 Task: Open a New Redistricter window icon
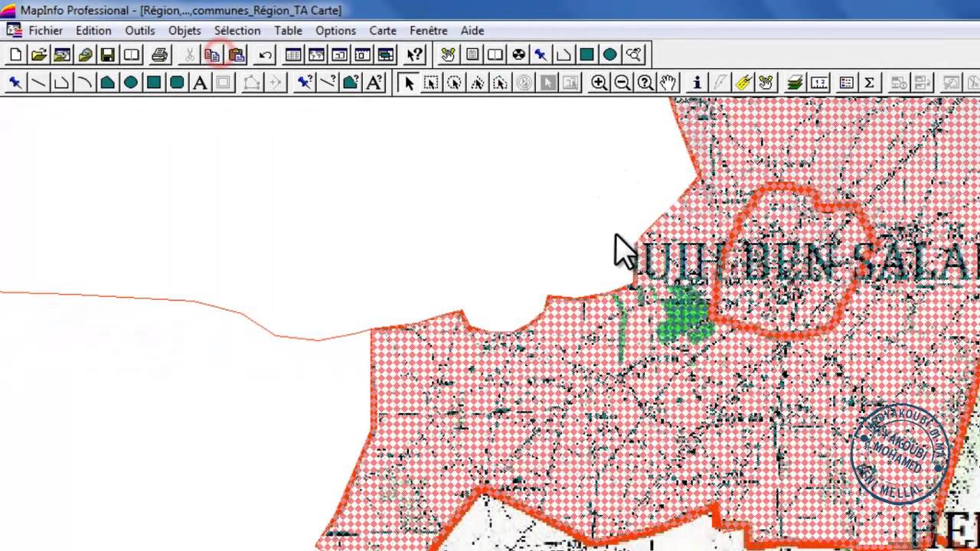click(386, 54)
